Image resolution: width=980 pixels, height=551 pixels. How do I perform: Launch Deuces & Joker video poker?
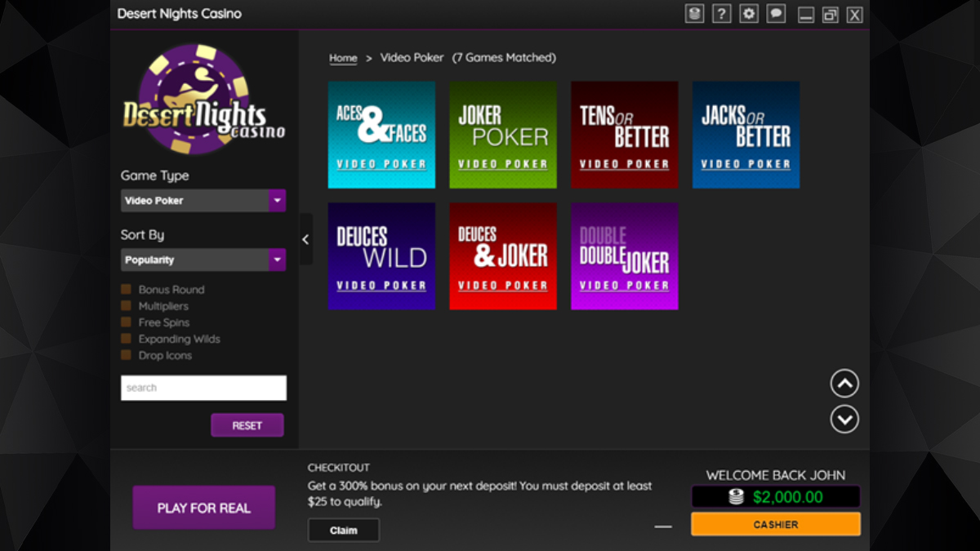pos(503,256)
